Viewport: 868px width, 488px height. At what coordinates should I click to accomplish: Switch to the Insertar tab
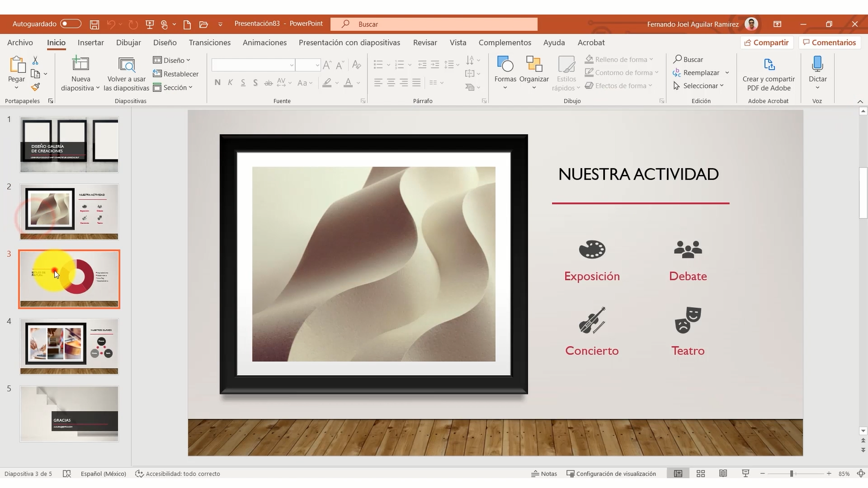pos(91,42)
